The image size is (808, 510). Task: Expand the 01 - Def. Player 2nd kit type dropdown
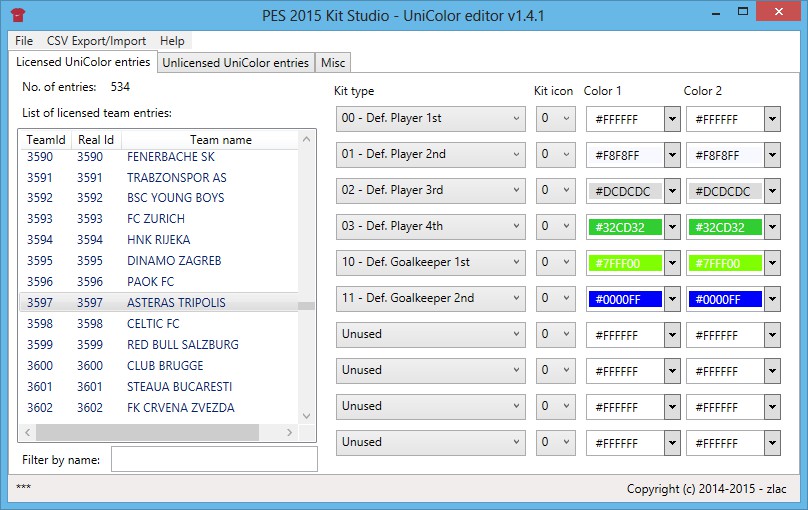[x=430, y=155]
